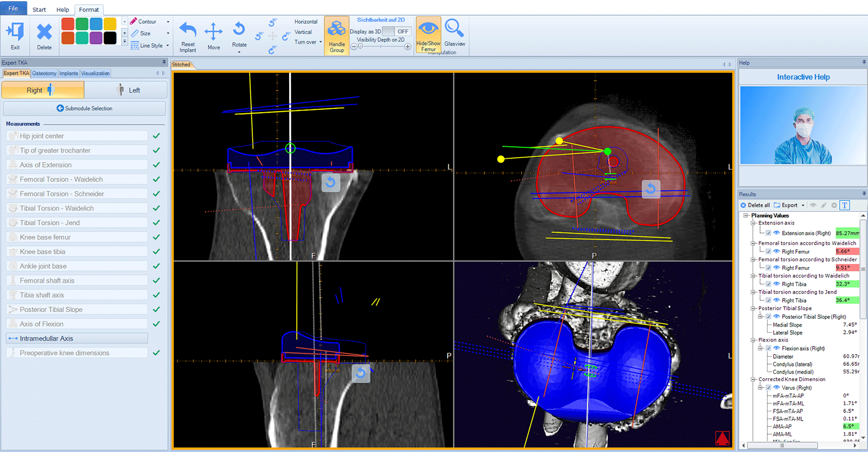
Task: Switch to Start ribbon tab
Action: point(39,10)
